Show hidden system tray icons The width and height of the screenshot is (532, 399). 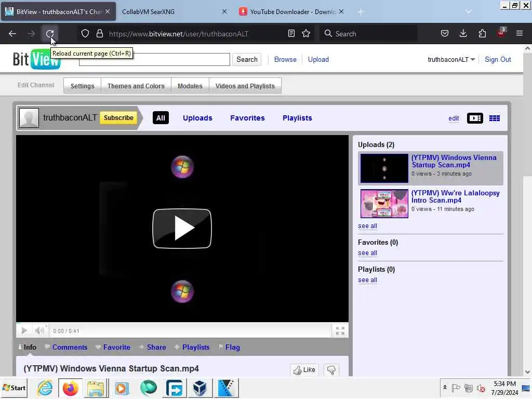[x=445, y=388]
